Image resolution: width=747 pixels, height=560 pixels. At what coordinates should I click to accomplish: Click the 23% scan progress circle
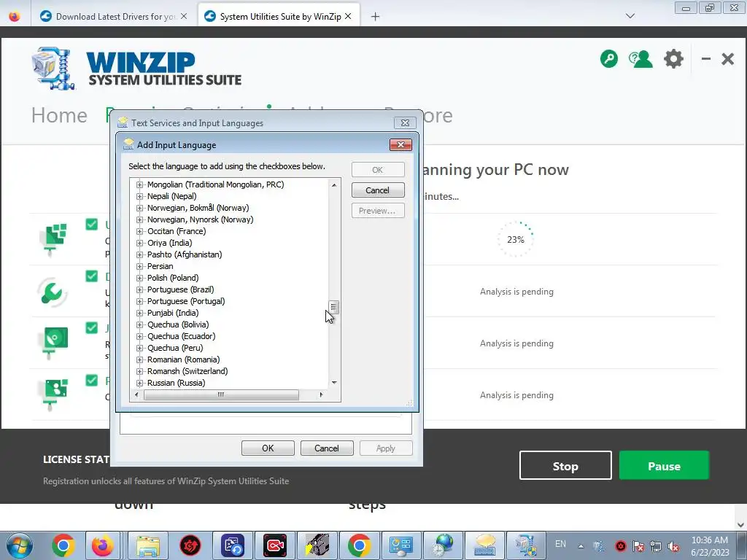[x=516, y=239]
